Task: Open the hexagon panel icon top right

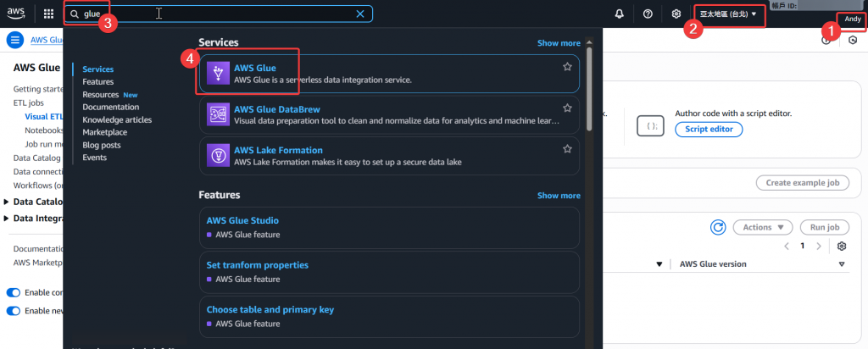Action: [853, 40]
